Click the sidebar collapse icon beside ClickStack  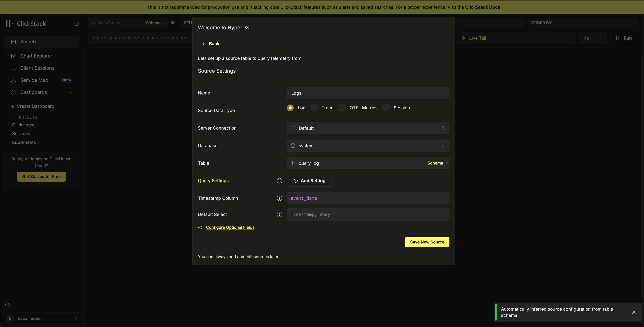click(x=77, y=23)
